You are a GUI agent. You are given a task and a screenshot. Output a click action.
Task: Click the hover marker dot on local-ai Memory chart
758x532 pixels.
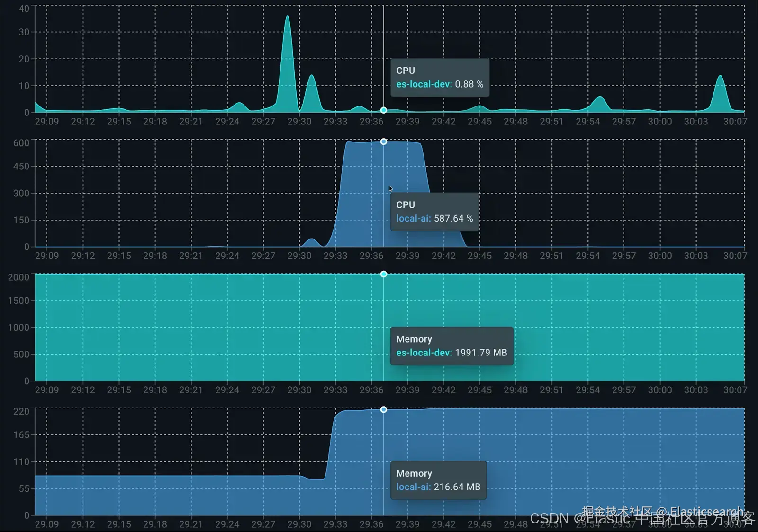pyautogui.click(x=384, y=409)
